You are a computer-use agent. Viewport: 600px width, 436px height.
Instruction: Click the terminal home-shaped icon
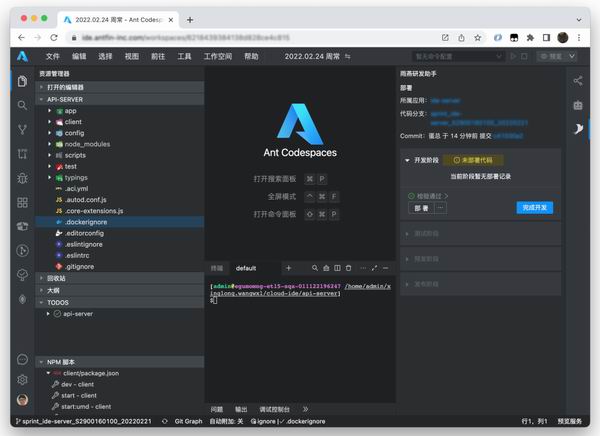click(x=326, y=268)
